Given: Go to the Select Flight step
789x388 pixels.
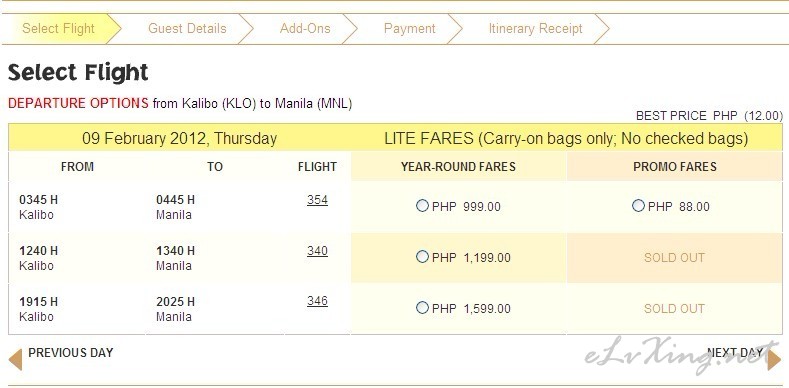Looking at the screenshot, I should point(58,29).
